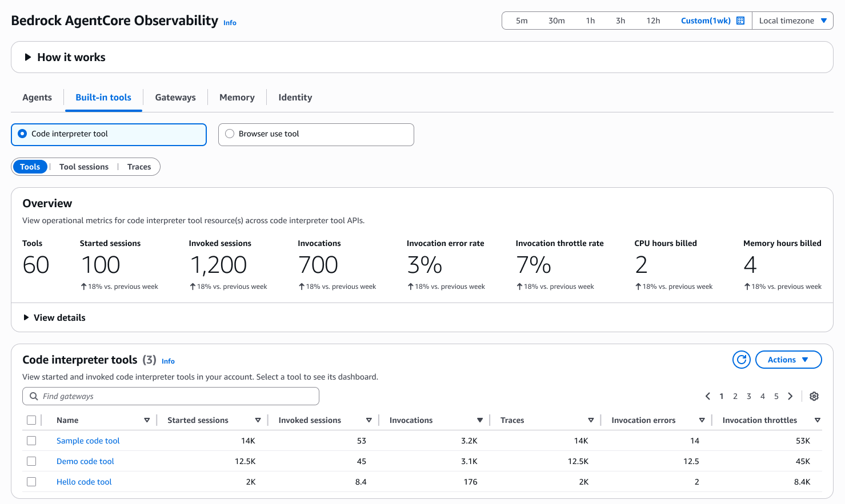Refresh the Code interpreter tools table
The image size is (845, 504).
(741, 360)
